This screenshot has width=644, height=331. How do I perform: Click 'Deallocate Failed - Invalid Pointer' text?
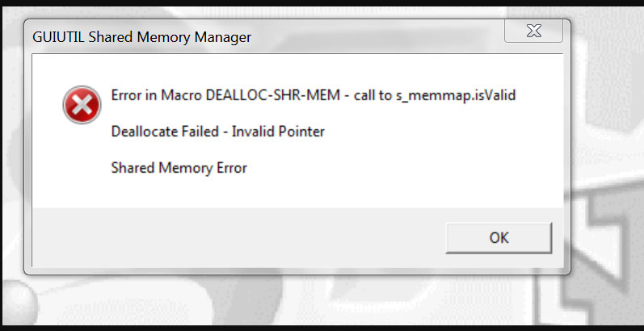click(x=217, y=132)
